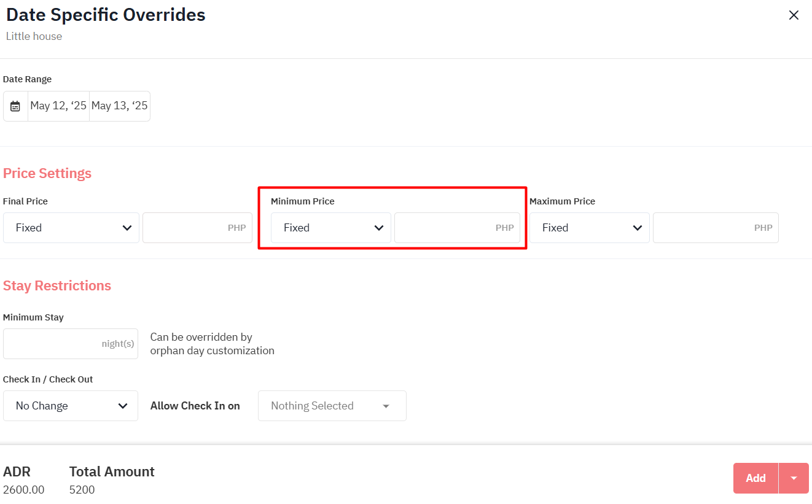Select the May 12, '25 start date
The image size is (812, 504).
pos(58,106)
